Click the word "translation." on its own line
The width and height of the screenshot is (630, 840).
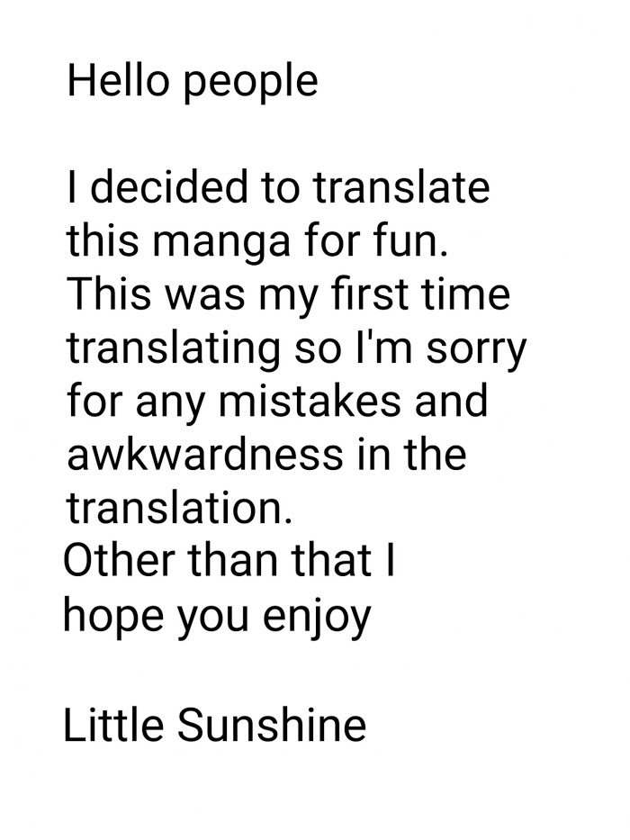(180, 509)
